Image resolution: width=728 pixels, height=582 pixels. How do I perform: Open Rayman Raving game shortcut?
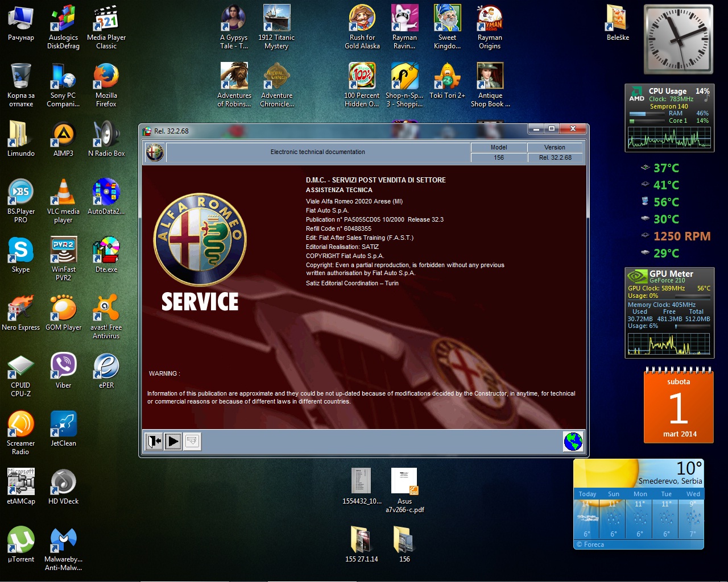(x=405, y=27)
